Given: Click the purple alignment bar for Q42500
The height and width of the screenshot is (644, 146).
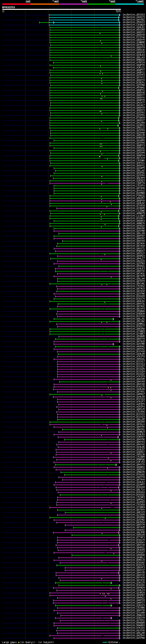Looking at the screenshot, I should coord(85,636).
